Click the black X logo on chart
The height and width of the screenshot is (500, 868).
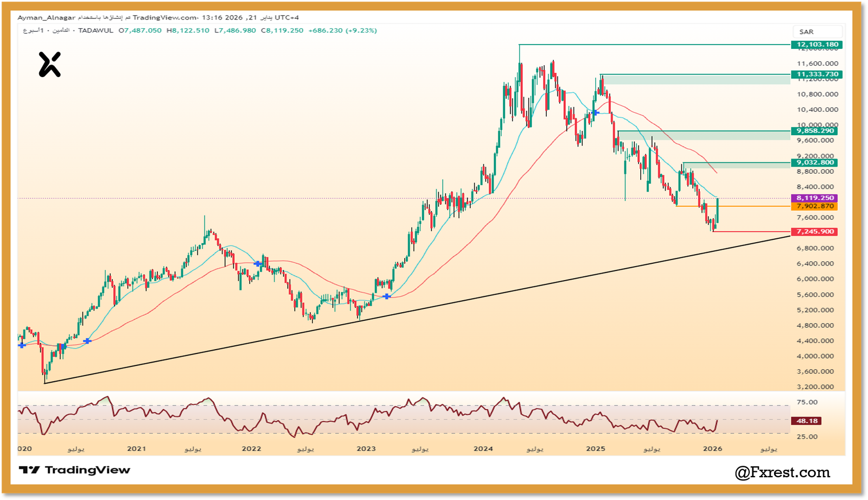[49, 65]
